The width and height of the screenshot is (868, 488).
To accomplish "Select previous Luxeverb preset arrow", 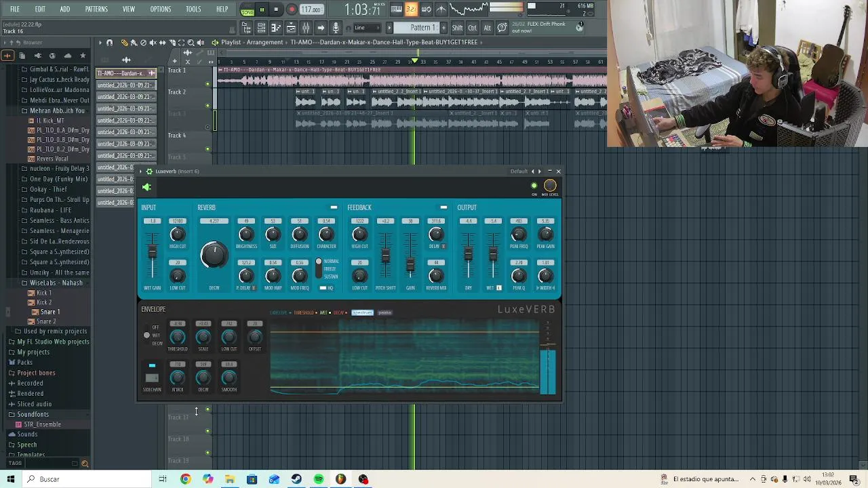I will pyautogui.click(x=533, y=171).
